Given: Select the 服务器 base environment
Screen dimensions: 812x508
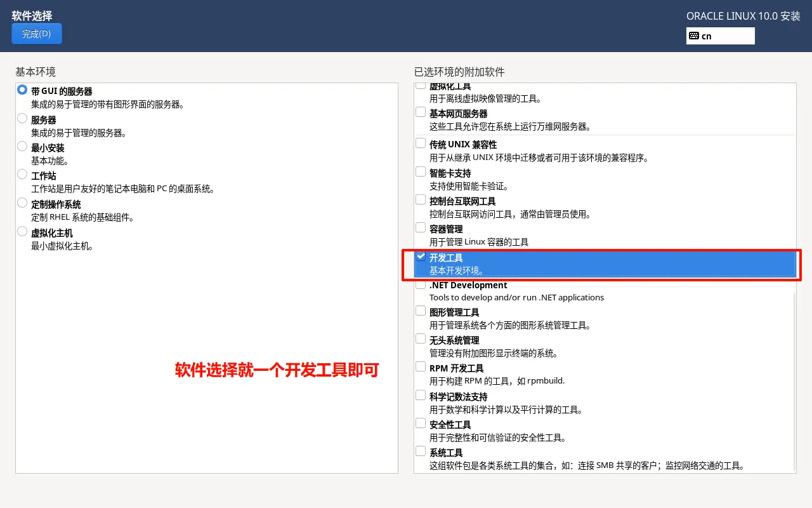Looking at the screenshot, I should click(21, 119).
